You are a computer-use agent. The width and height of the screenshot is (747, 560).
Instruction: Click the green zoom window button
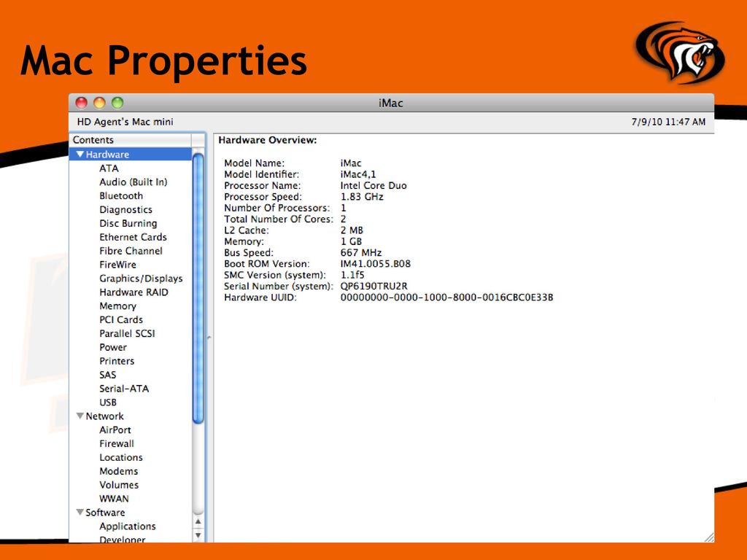click(117, 102)
